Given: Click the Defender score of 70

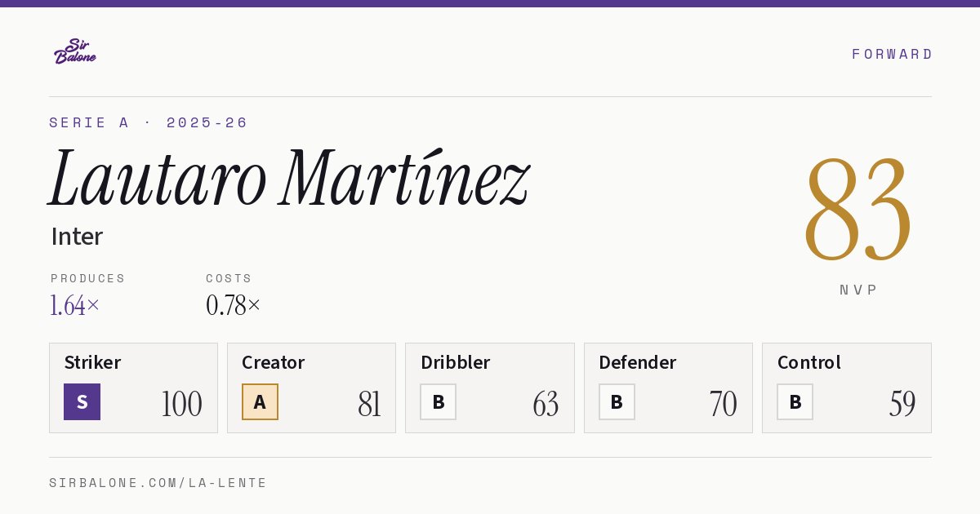Looking at the screenshot, I should [x=723, y=404].
